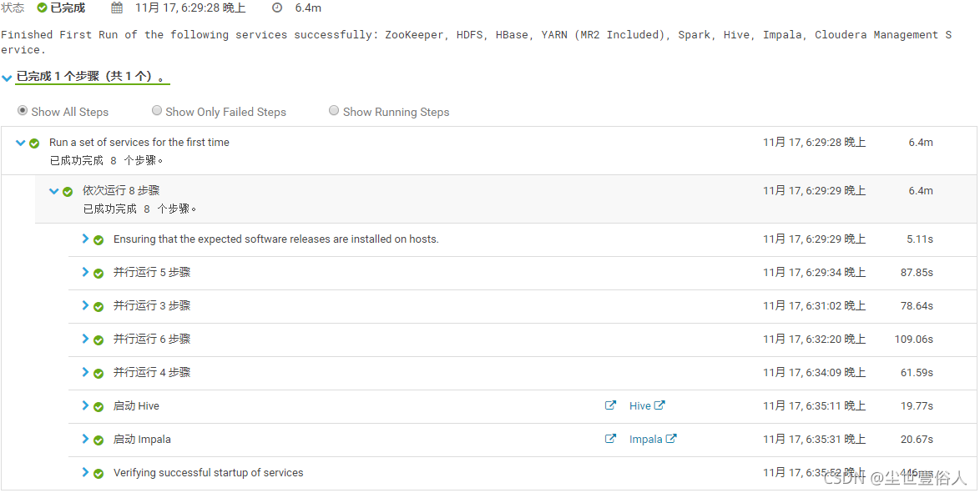Click the 5.11s duration value
The image size is (980, 493).
pos(919,239)
